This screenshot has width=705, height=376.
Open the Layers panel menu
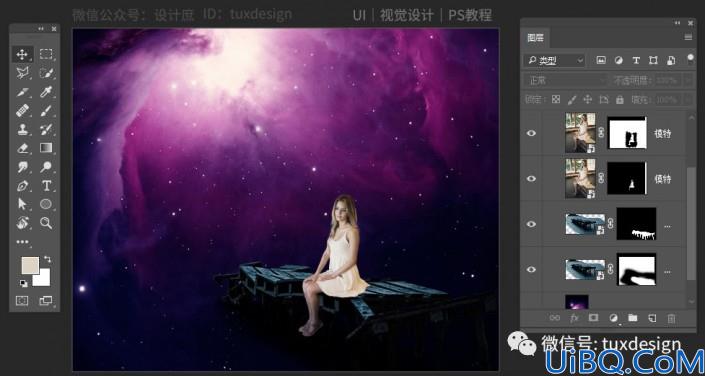[x=688, y=38]
